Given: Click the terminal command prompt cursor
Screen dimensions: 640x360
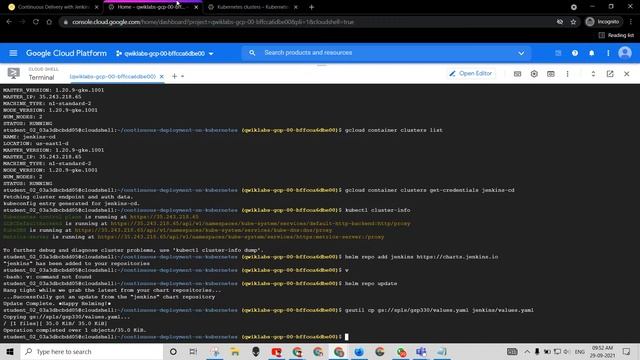Looking at the screenshot, I should coord(347,337).
